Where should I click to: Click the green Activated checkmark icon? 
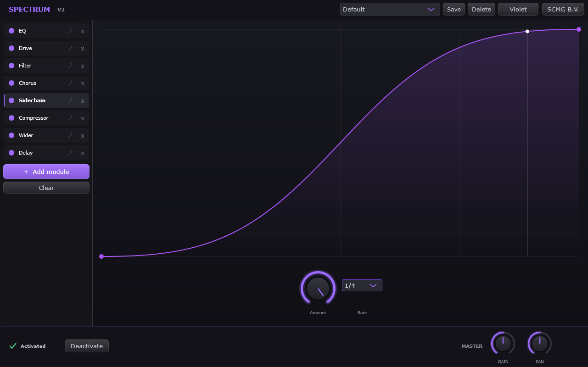(13, 346)
